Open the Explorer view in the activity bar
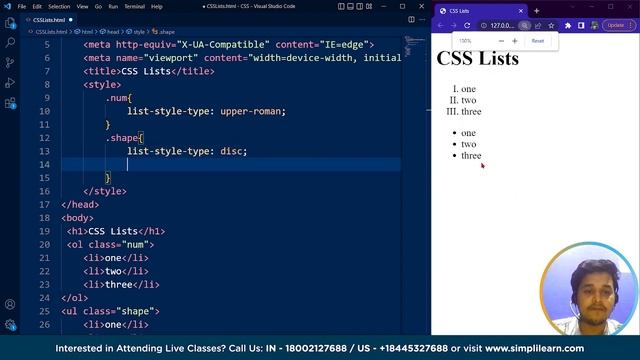The width and height of the screenshot is (640, 360). [10, 23]
